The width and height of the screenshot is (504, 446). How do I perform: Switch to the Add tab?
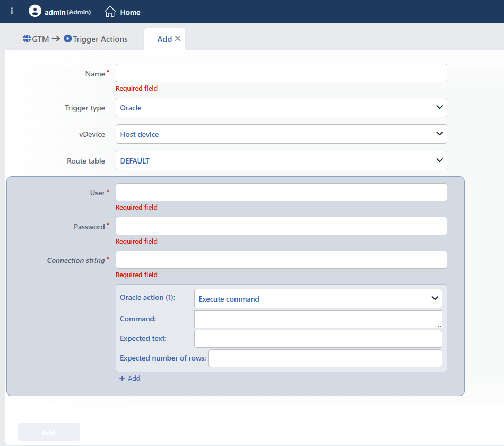point(164,39)
